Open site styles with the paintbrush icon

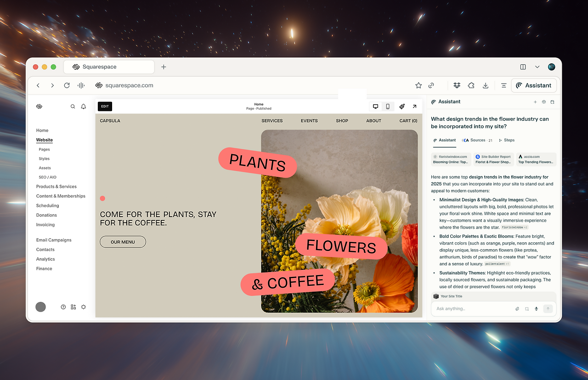[x=402, y=106]
